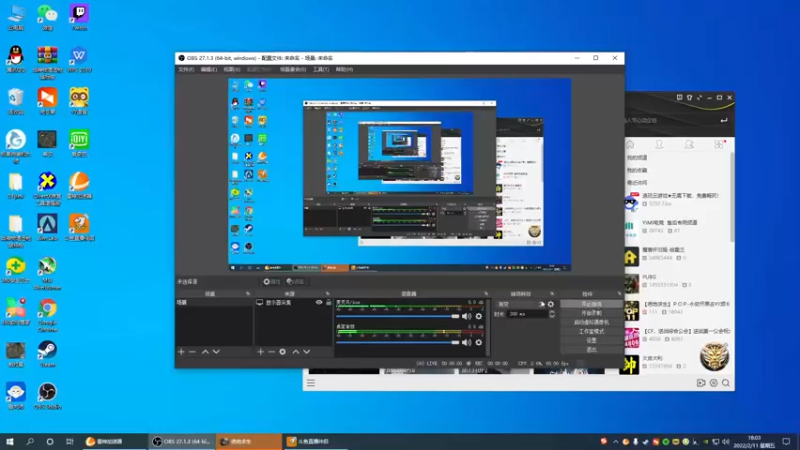
Task: Click the Start Streaming button in OBS controls
Action: tap(591, 304)
